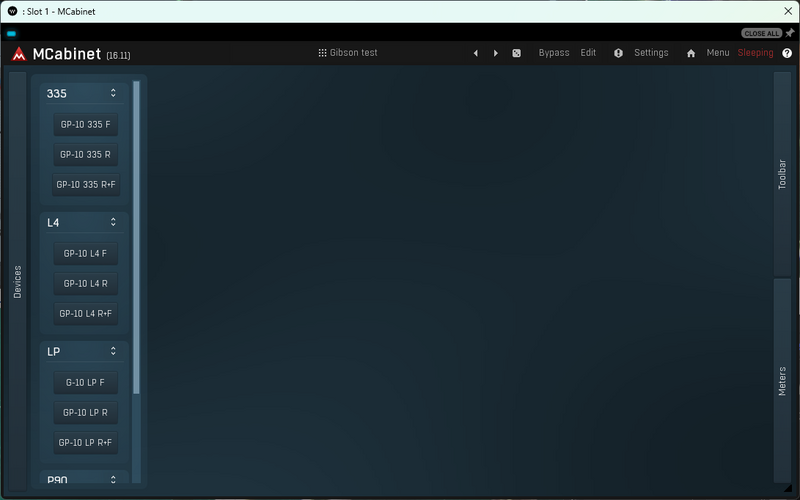Expand the Toolbar side panel tab

pos(782,174)
